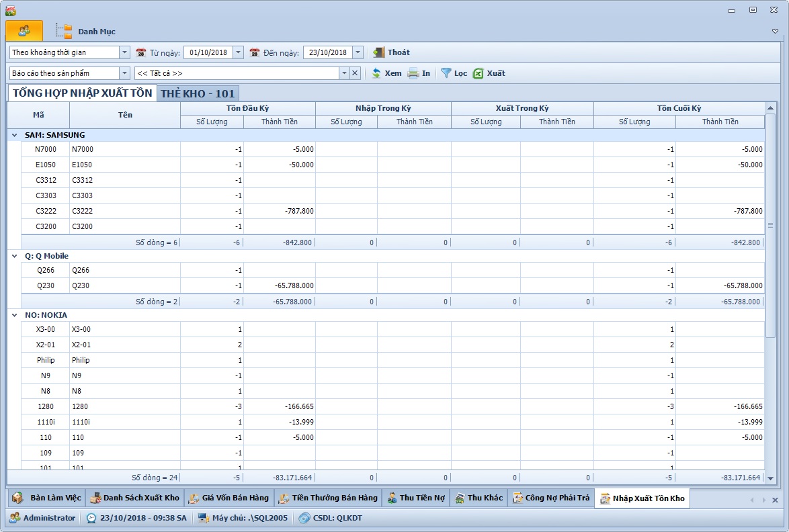The width and height of the screenshot is (789, 532).
Task: Export report with Xuất Excel icon
Action: (x=479, y=73)
